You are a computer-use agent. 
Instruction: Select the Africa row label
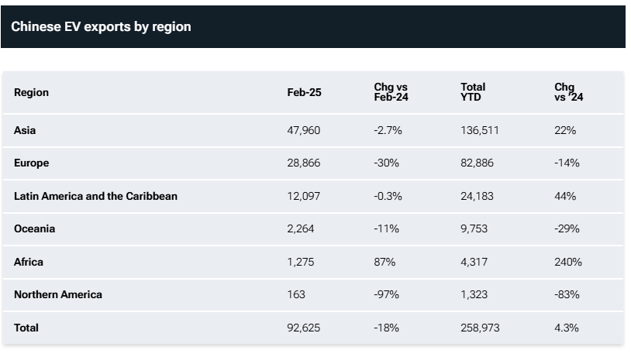point(29,262)
